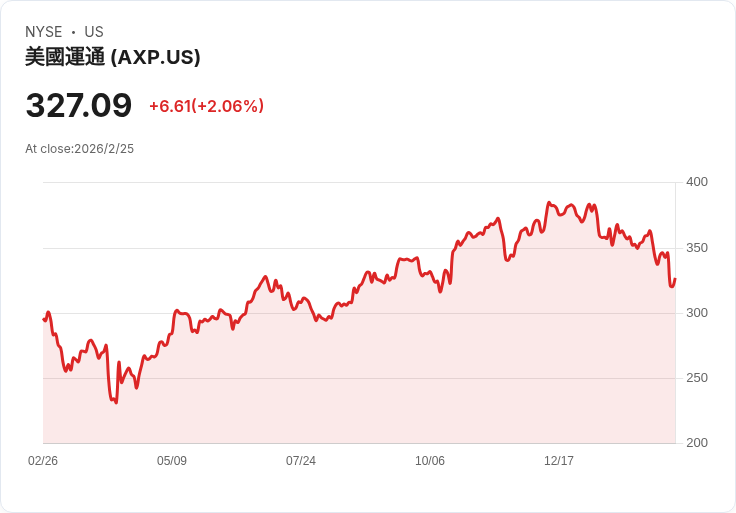Click the 200 price label on y-axis
This screenshot has width=736, height=513.
point(697,443)
